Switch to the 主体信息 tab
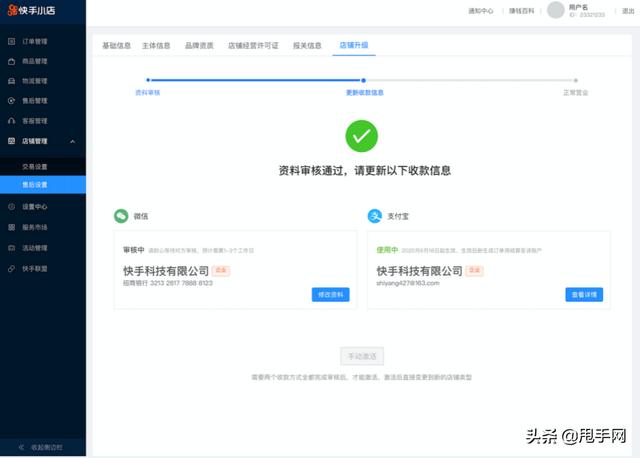640x458 pixels. point(156,45)
